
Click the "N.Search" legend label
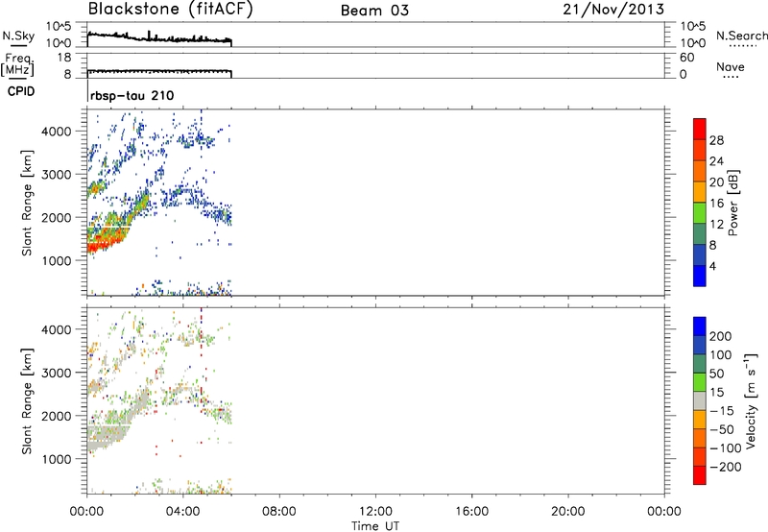(x=742, y=36)
